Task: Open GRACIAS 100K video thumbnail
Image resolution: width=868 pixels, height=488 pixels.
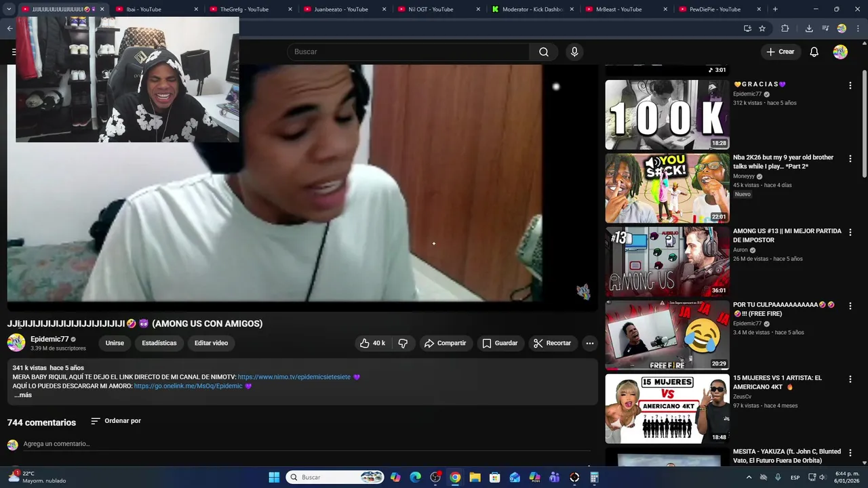Action: (667, 115)
